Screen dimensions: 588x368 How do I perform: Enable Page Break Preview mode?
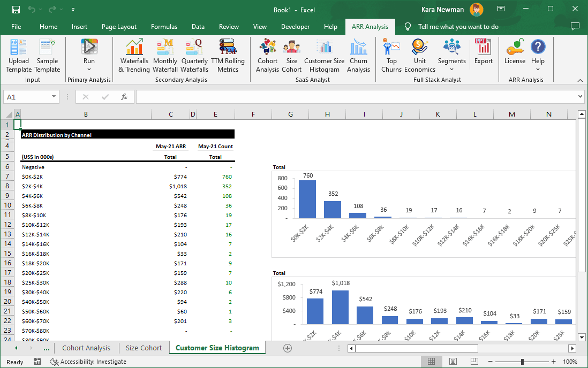(474, 362)
